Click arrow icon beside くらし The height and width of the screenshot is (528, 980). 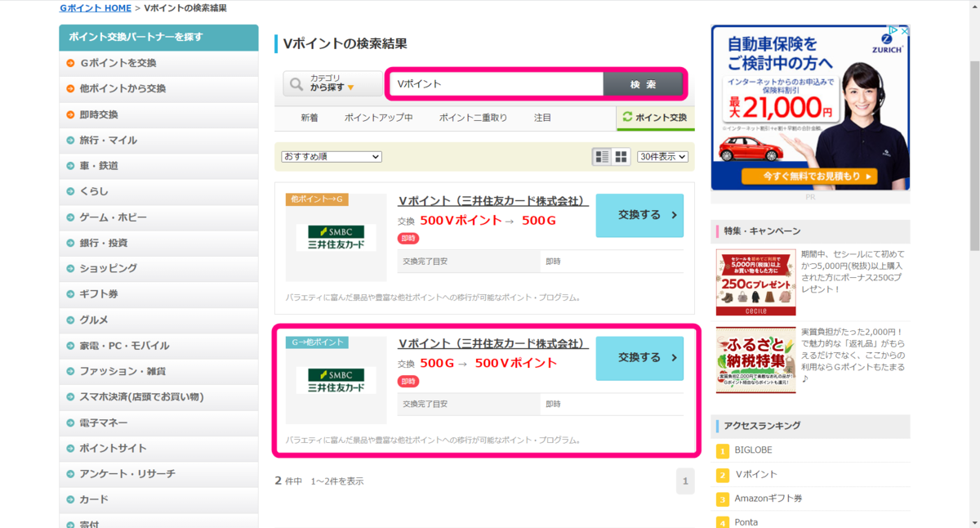tap(70, 191)
